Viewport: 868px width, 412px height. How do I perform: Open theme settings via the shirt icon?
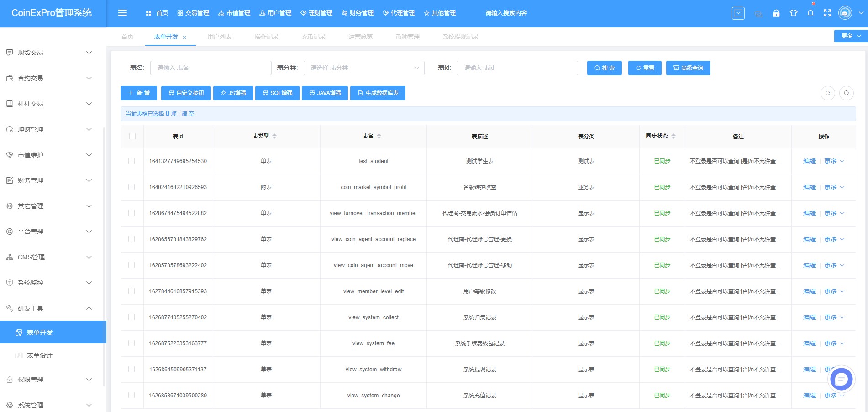pyautogui.click(x=794, y=13)
